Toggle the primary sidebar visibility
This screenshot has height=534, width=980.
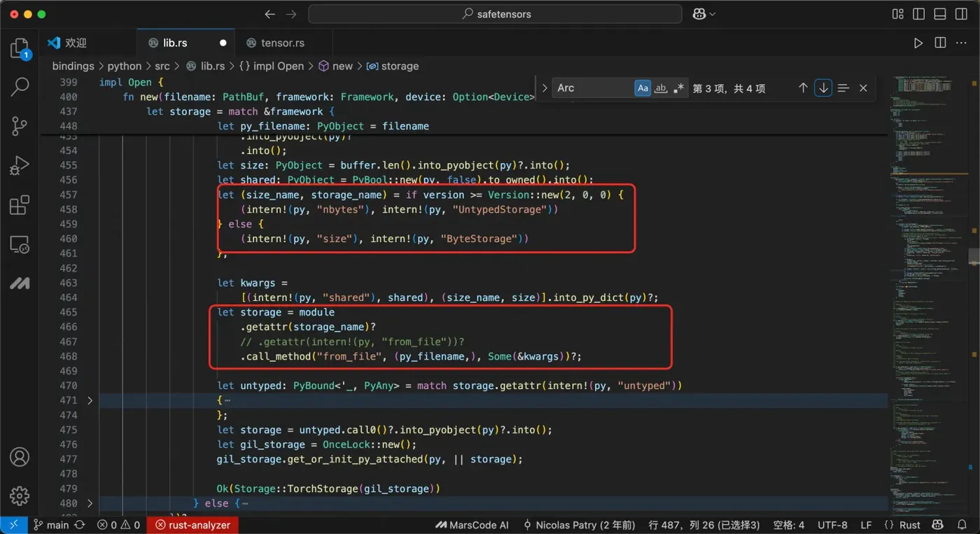point(919,14)
